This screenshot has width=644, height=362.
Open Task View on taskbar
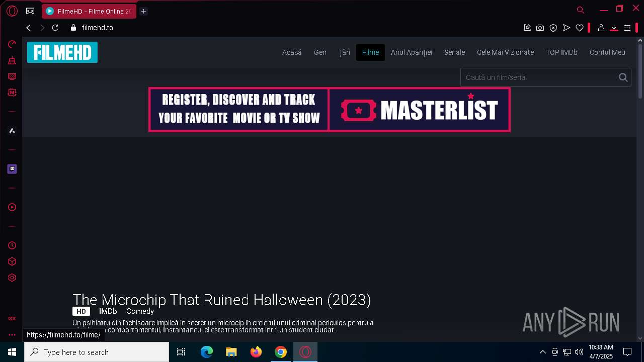pyautogui.click(x=181, y=352)
